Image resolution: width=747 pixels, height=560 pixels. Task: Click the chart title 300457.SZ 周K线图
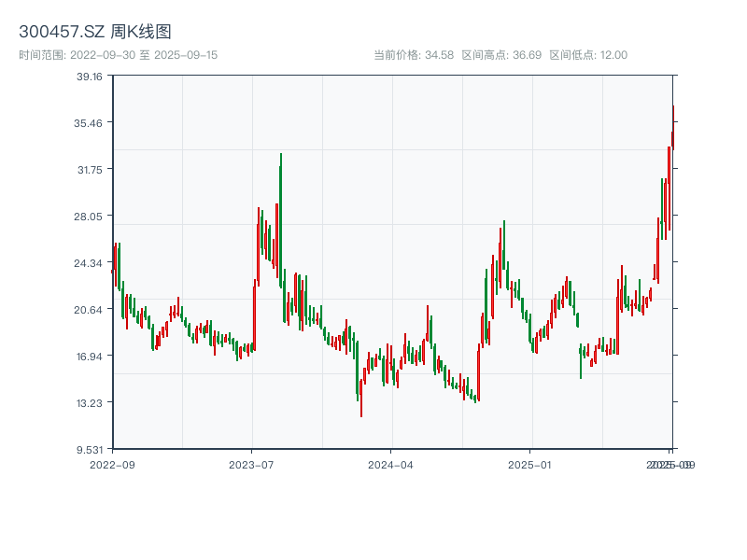click(x=95, y=32)
